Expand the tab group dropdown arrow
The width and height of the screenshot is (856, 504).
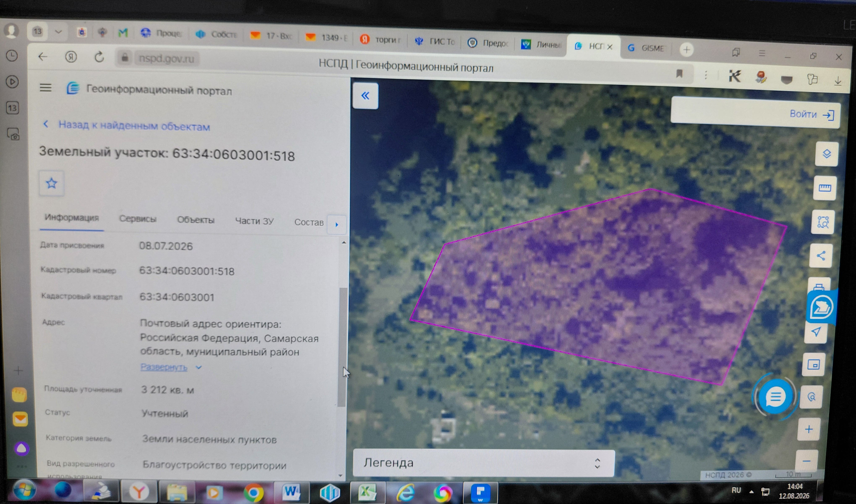click(x=58, y=32)
